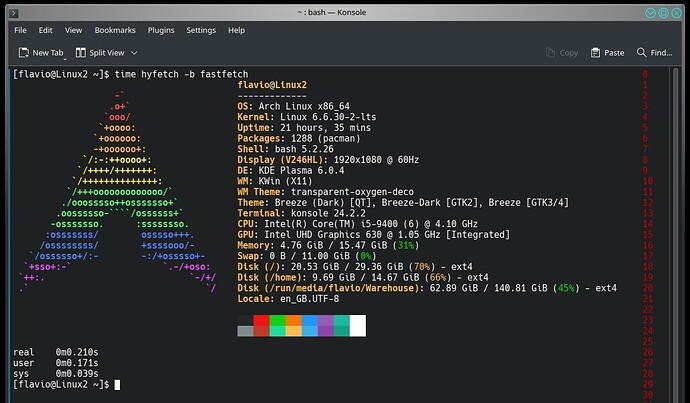Click the "sys 0m0.039s" timing line

click(56, 374)
